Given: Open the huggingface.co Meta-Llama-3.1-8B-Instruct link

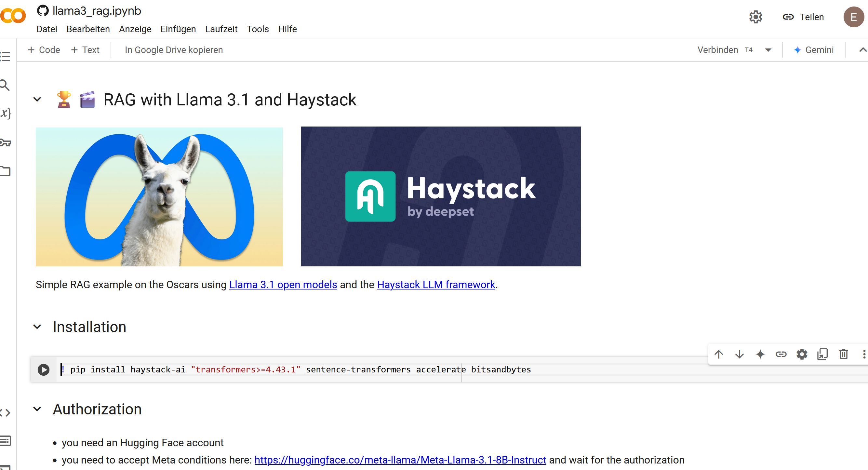Looking at the screenshot, I should click(x=400, y=460).
